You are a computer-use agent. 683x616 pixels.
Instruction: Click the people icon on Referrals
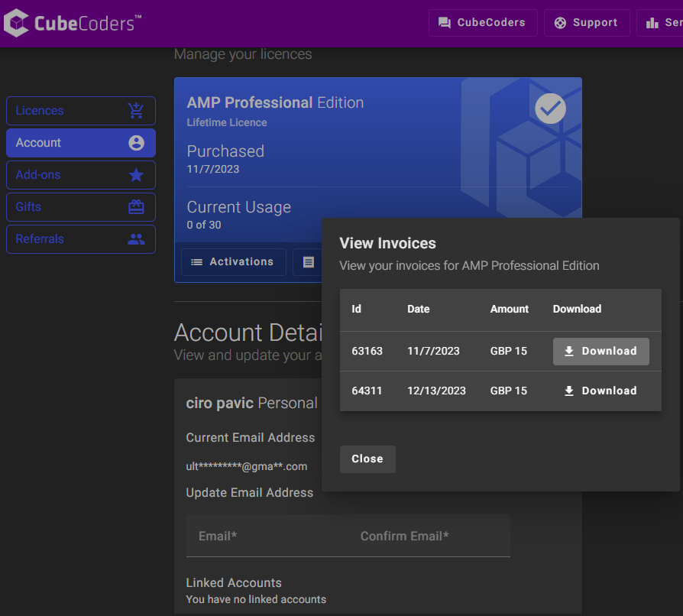pos(136,239)
